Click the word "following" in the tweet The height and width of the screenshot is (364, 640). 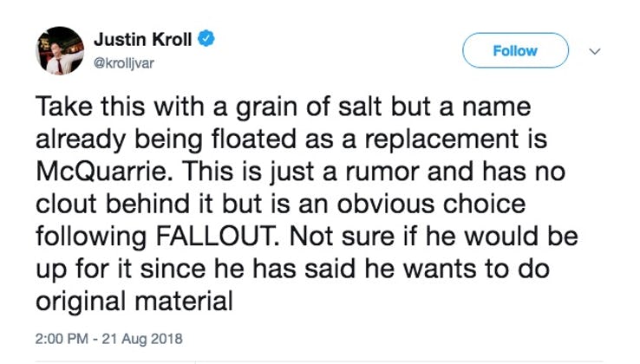click(90, 237)
